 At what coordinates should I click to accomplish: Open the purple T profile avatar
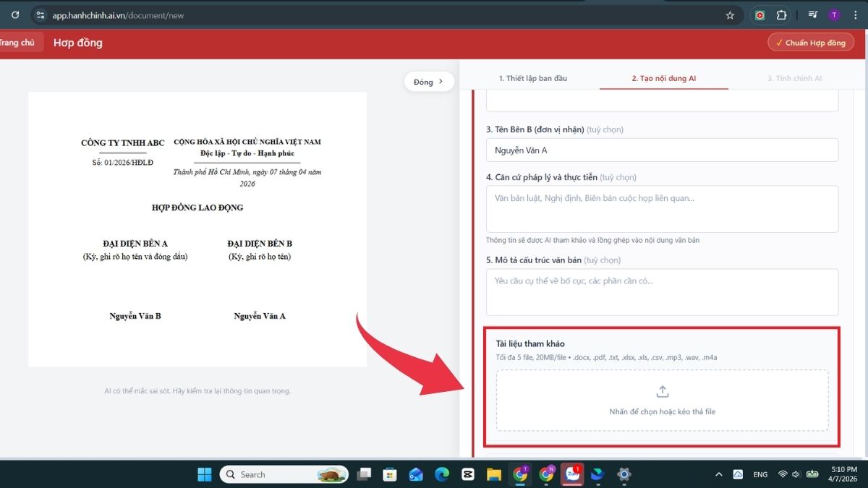pyautogui.click(x=834, y=14)
